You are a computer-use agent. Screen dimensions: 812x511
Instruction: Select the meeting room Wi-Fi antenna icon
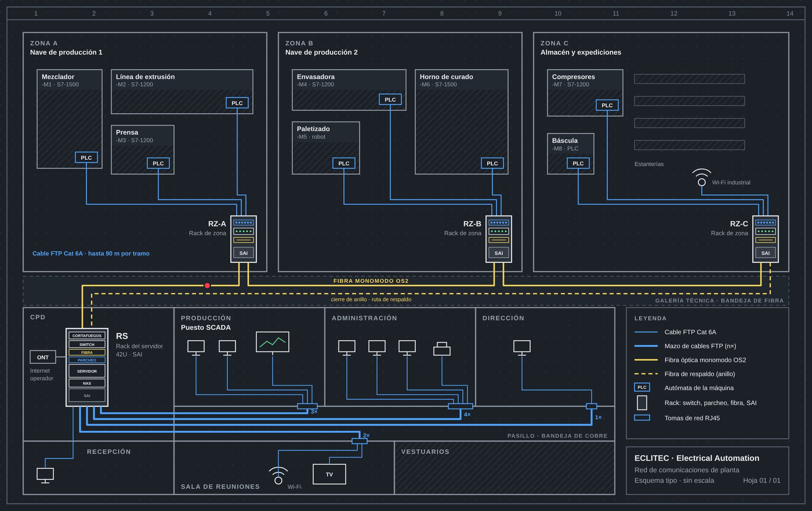(x=278, y=476)
